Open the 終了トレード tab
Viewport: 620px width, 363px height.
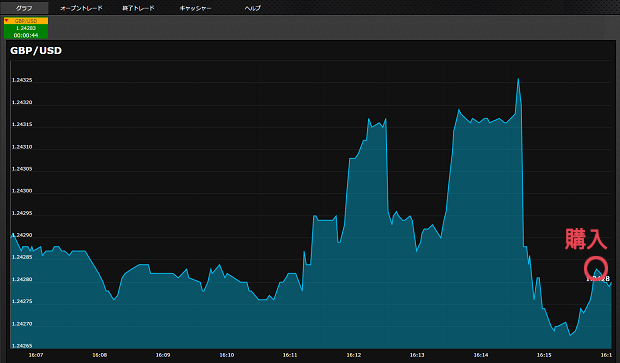[138, 8]
